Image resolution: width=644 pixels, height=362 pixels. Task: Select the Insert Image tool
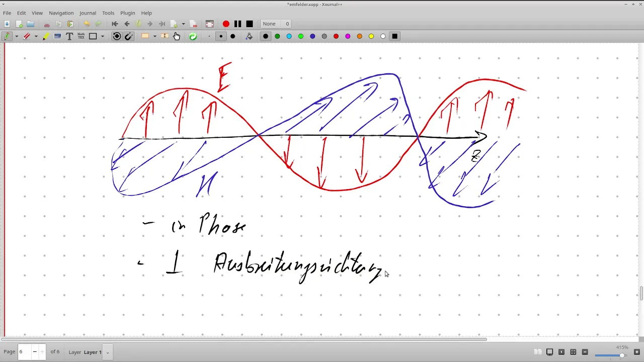(x=57, y=36)
